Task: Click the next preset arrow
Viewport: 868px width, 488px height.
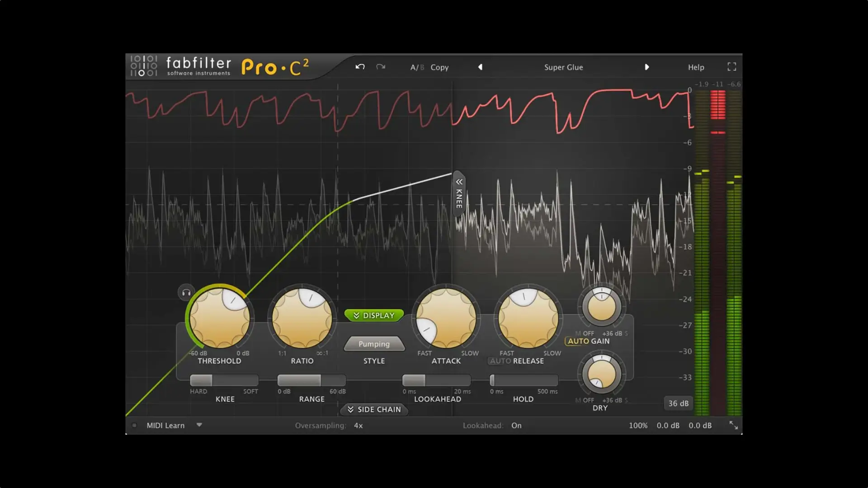Action: [x=647, y=66]
